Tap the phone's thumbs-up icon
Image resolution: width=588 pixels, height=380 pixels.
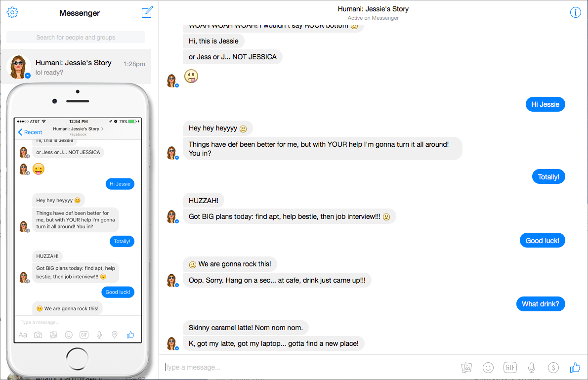[x=130, y=335]
